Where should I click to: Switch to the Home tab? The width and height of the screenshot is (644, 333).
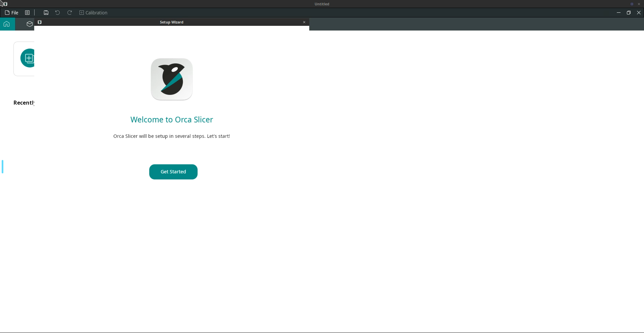click(7, 24)
